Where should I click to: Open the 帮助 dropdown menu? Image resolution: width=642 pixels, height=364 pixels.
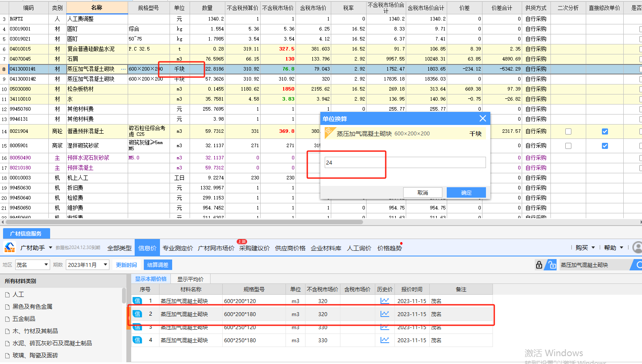(x=614, y=248)
